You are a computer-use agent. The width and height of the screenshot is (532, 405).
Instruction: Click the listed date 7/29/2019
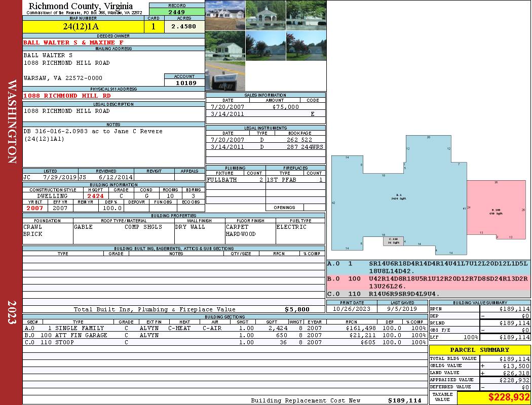(x=60, y=177)
